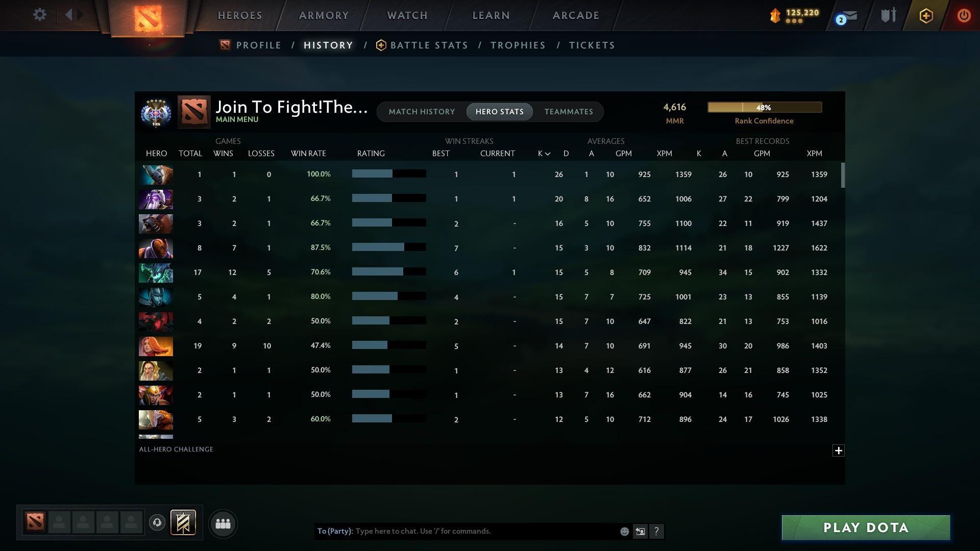Expand ALL-HERO CHALLENGE with the plus button
The height and width of the screenshot is (551, 980).
click(838, 450)
